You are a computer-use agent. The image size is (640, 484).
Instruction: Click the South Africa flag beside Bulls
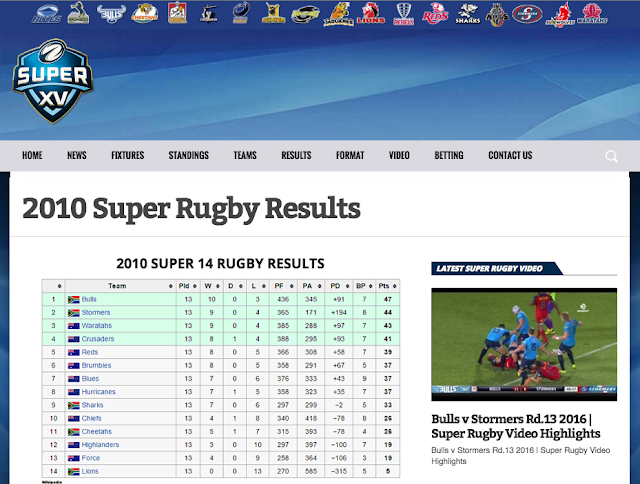coord(73,300)
